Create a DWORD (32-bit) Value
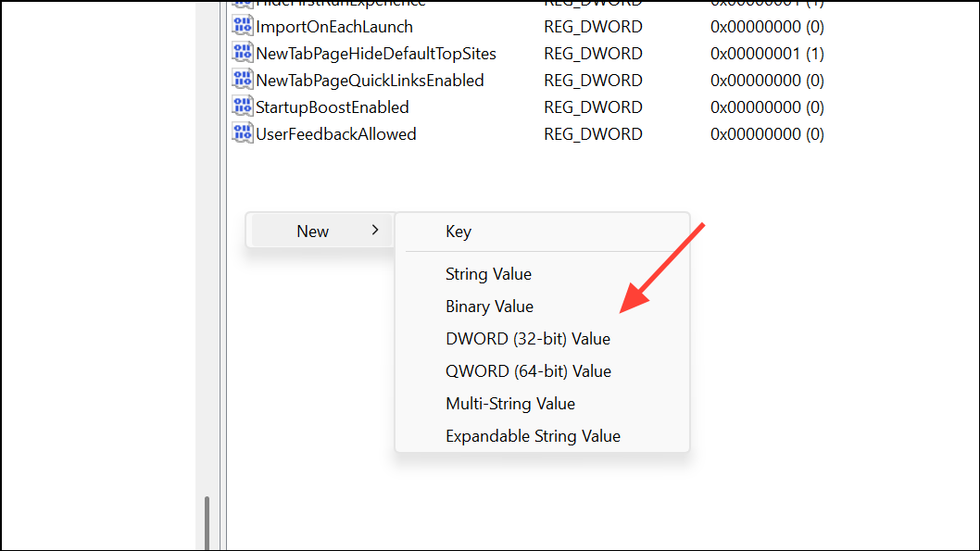980x551 pixels. [x=527, y=338]
